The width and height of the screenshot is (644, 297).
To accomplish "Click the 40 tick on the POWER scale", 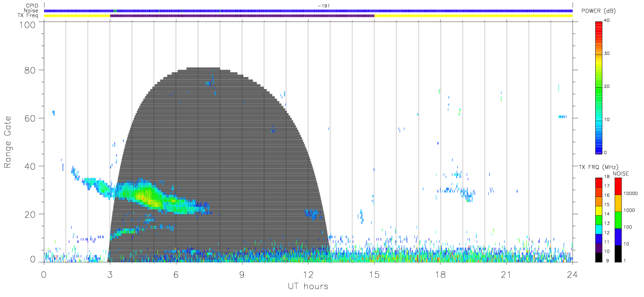I will point(607,20).
